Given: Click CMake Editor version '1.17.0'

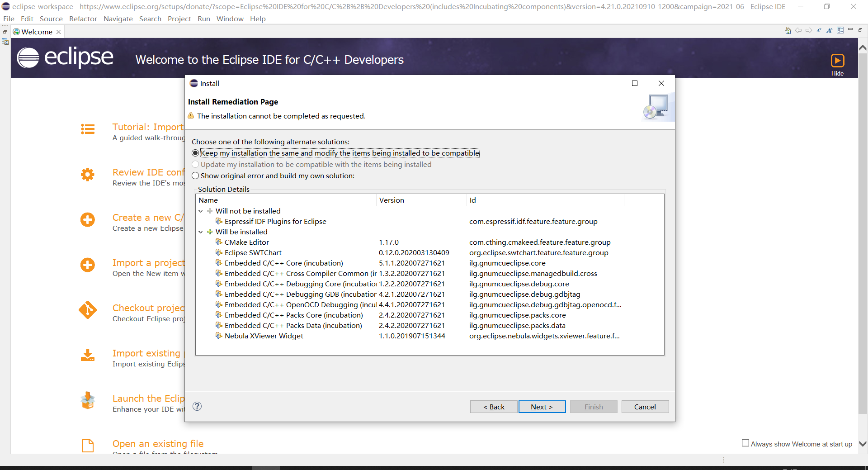Looking at the screenshot, I should point(389,242).
